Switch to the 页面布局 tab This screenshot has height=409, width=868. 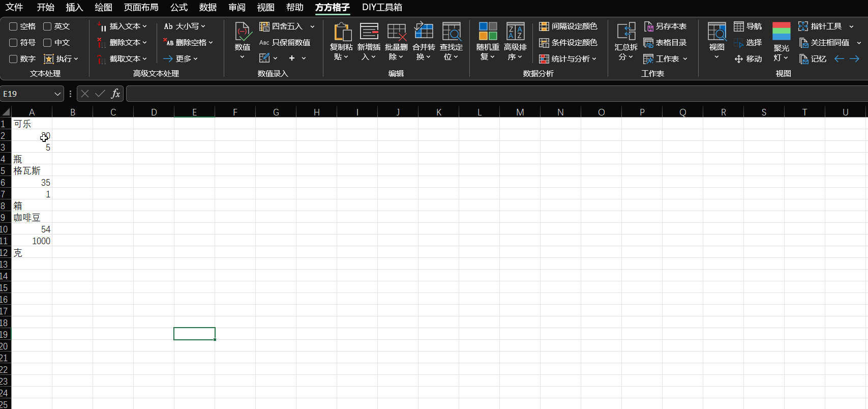click(141, 7)
